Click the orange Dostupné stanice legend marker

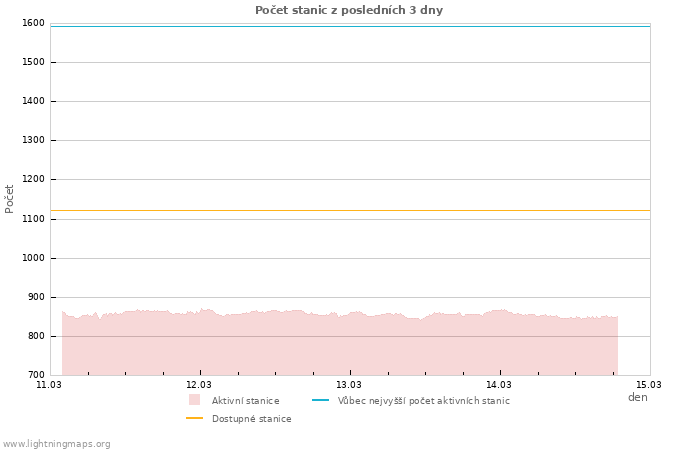pos(194,418)
